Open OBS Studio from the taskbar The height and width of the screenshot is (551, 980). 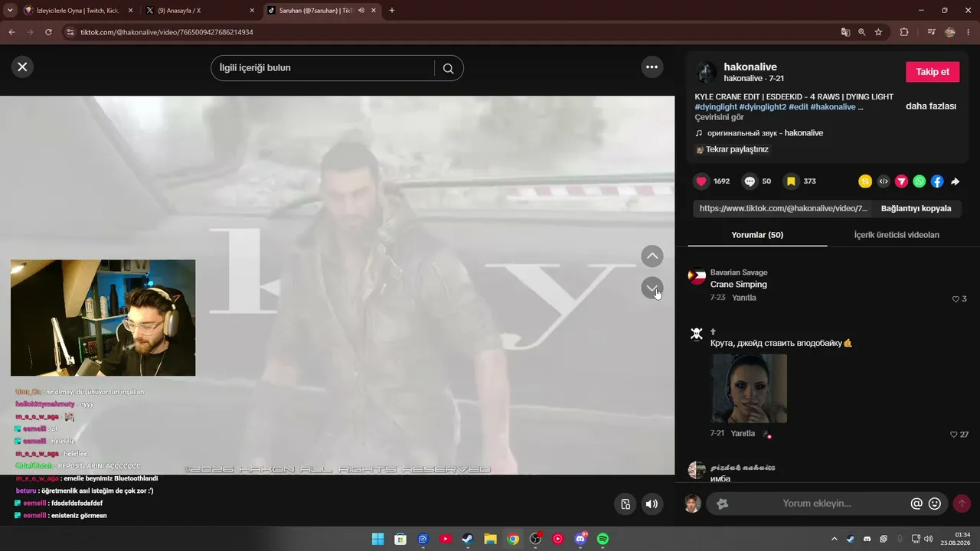coord(535,539)
